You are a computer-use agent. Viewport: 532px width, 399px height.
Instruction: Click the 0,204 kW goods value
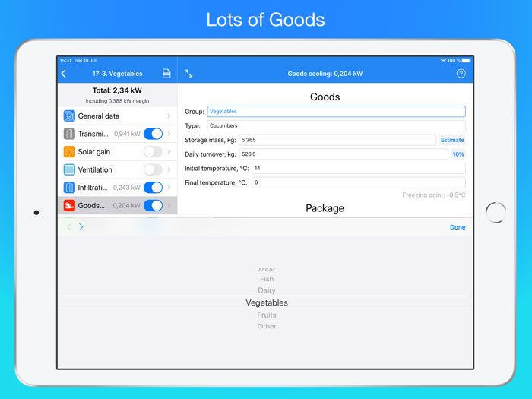(127, 206)
